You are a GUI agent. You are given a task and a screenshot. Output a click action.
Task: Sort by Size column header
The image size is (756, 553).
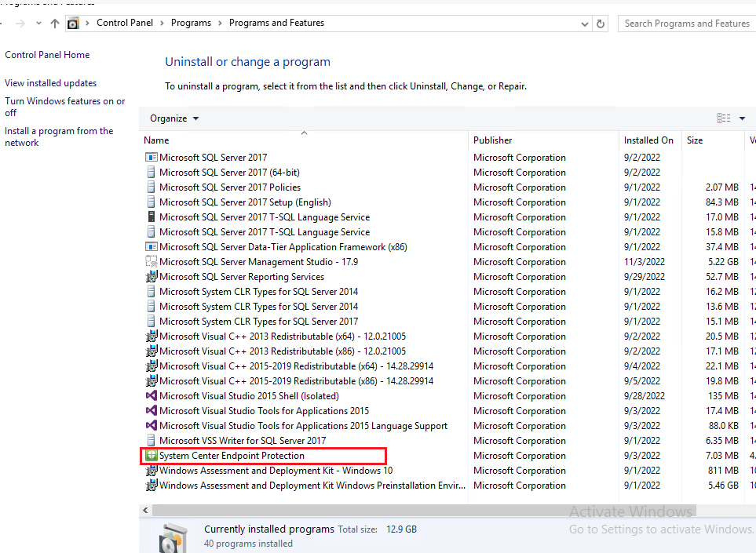(713, 140)
